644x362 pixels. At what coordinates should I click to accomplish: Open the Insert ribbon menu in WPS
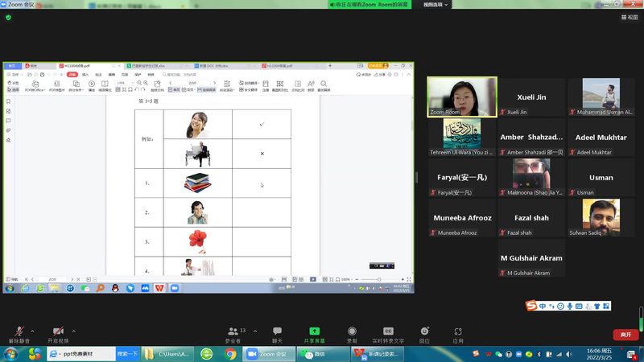[x=85, y=75]
